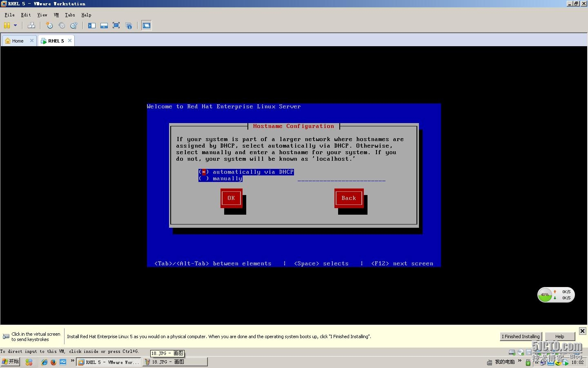Click the green USB safely remove icon

[528, 362]
